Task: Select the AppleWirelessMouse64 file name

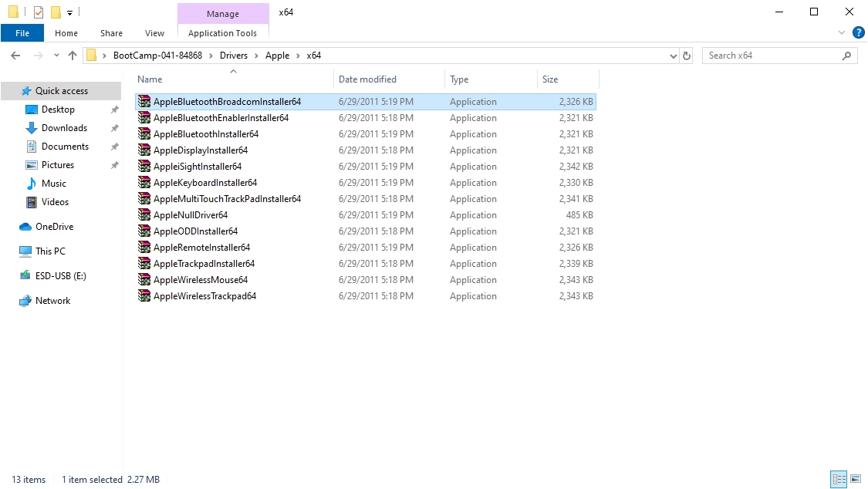Action: tap(201, 280)
